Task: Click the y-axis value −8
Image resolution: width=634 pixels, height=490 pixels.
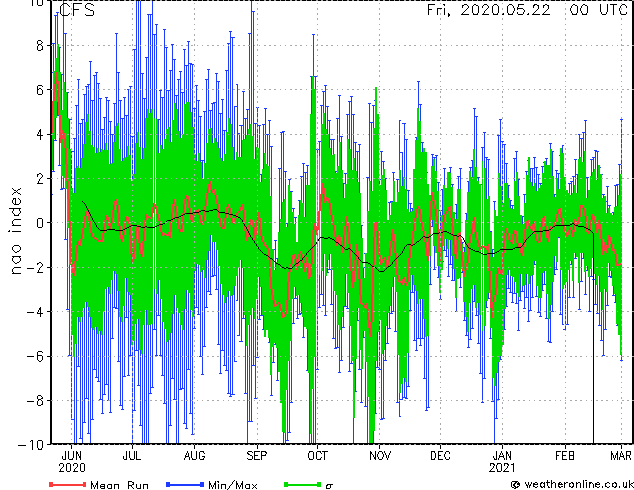Action: click(x=35, y=401)
